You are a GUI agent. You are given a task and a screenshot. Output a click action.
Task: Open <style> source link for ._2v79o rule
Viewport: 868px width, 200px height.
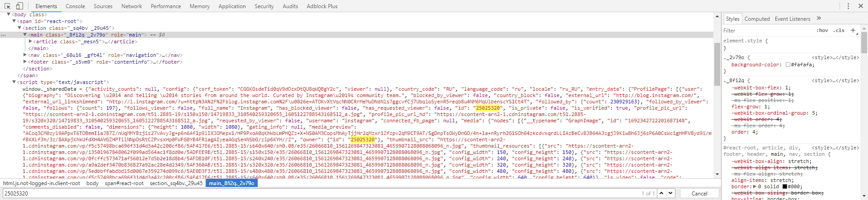[x=835, y=58]
